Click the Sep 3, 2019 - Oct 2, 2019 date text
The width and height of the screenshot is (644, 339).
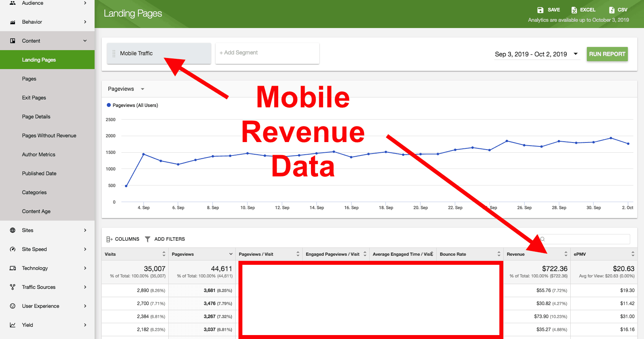coord(531,54)
